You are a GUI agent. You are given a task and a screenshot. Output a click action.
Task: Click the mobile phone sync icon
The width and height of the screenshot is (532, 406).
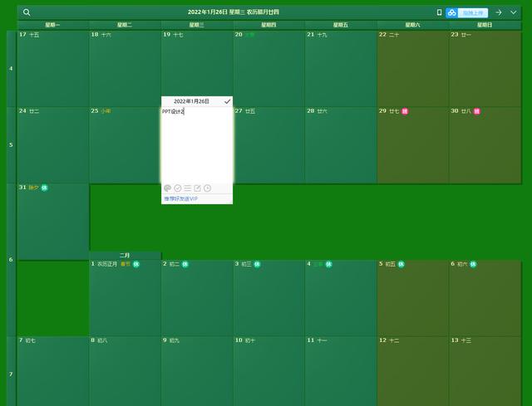(x=439, y=12)
